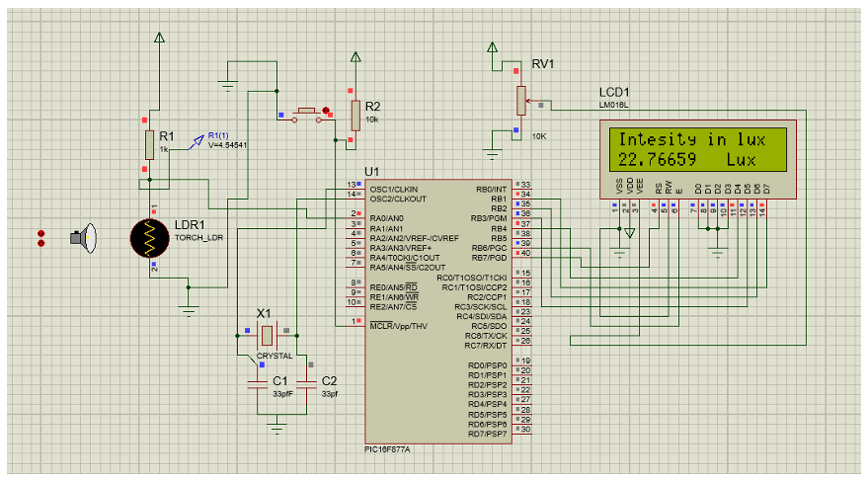The width and height of the screenshot is (868, 482).
Task: Click the 'OSC2/CLKOUT' pin label
Action: tap(398, 200)
